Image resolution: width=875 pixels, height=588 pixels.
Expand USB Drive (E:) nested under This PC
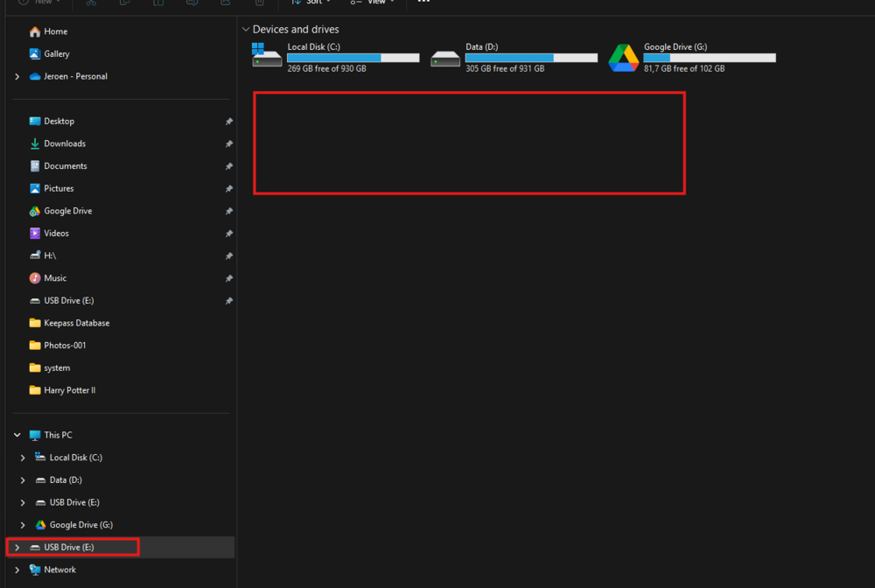23,502
